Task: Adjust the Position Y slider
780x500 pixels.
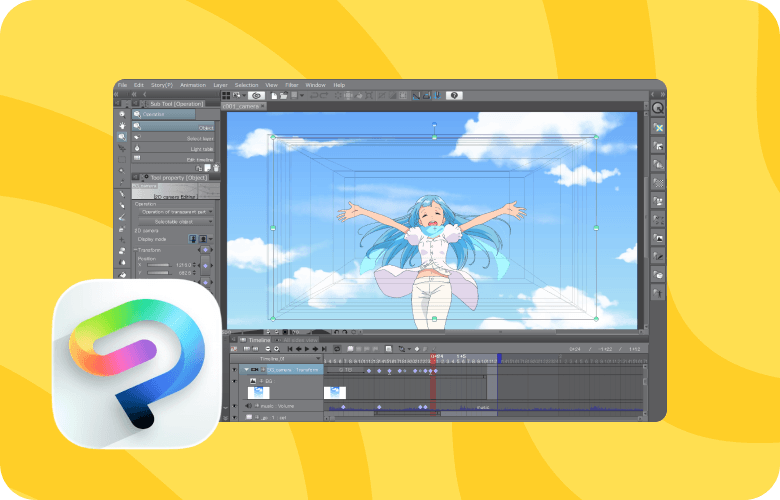Action: (x=159, y=273)
